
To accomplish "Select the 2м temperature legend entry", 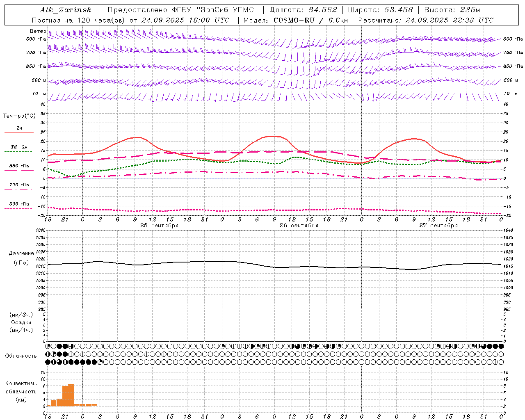I will pos(19,128).
